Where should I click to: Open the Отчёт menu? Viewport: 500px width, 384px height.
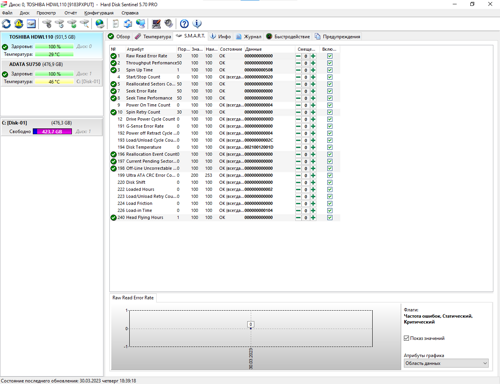click(70, 13)
